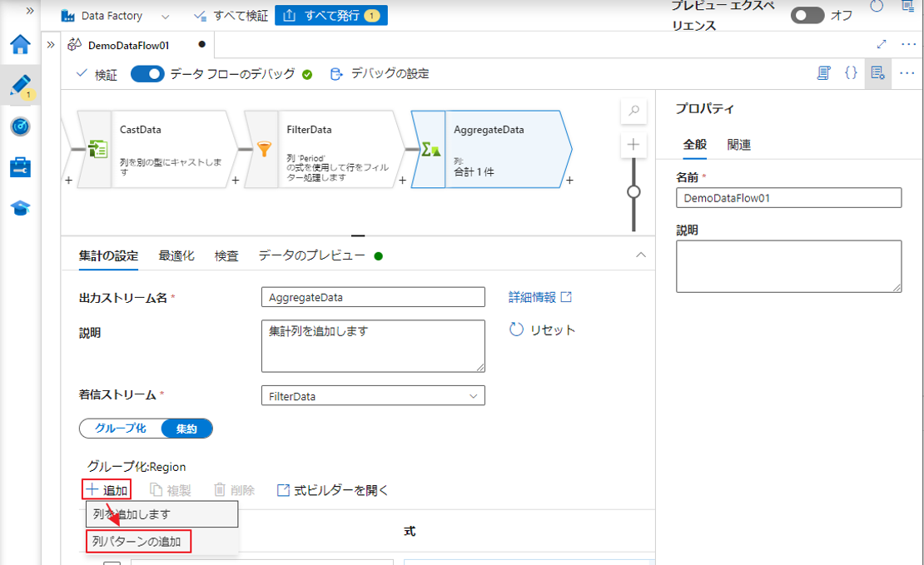Open the Learning center graduation cap icon
This screenshot has width=924, height=565.
[x=20, y=208]
